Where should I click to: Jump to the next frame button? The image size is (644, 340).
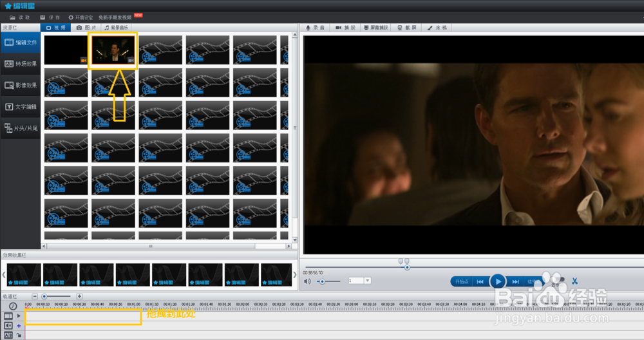[515, 281]
